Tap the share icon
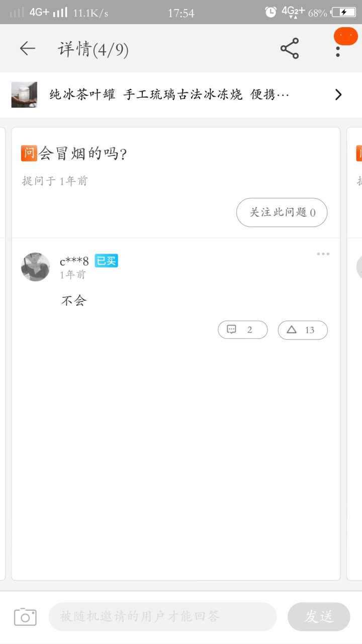Image resolution: width=362 pixels, height=644 pixels. tap(289, 48)
